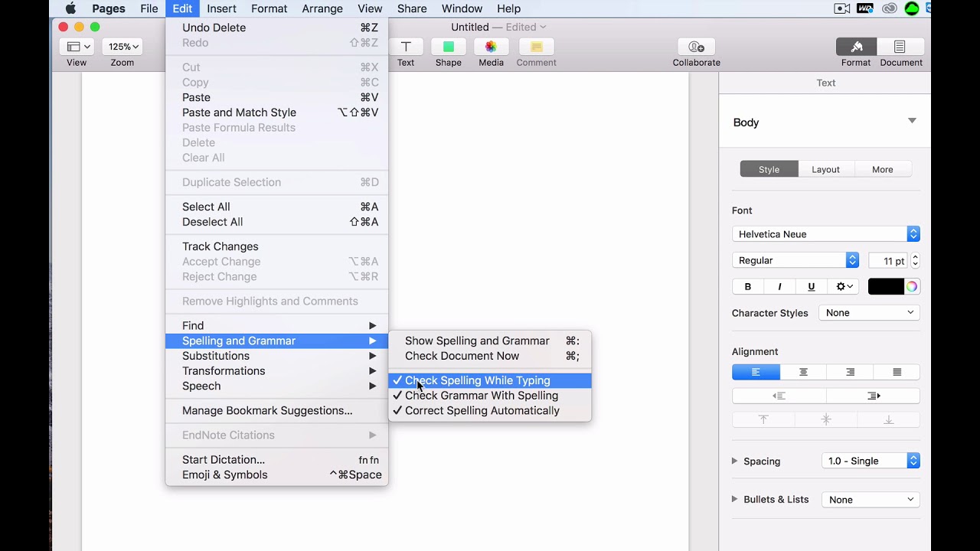Choose Manage Bookmark Suggestions
Viewport: 980px width, 551px height.
[277, 411]
